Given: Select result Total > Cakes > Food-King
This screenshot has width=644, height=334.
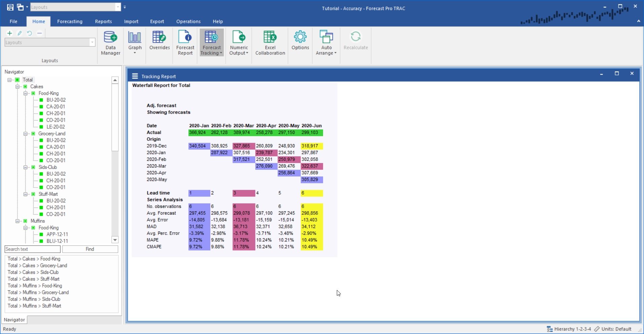Looking at the screenshot, I should point(34,259).
